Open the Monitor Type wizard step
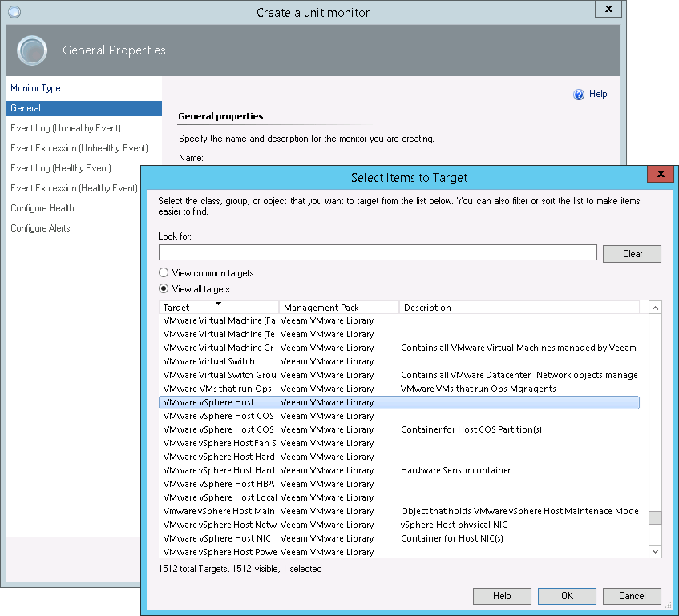Screen dimensions: 679x616 (x=35, y=88)
